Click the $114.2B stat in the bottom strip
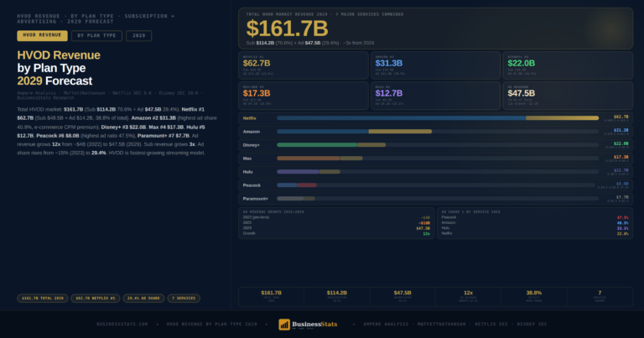 [337, 297]
